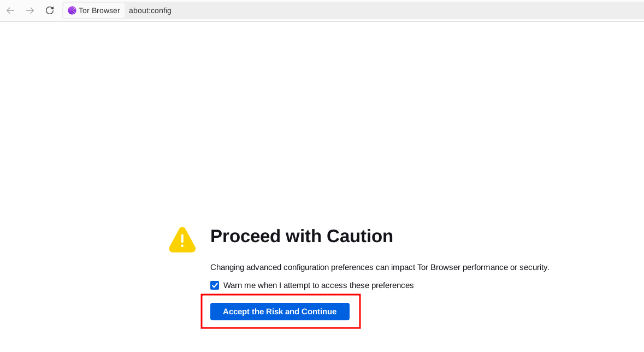
Task: Click the purple Tor onion icon
Action: tap(72, 10)
